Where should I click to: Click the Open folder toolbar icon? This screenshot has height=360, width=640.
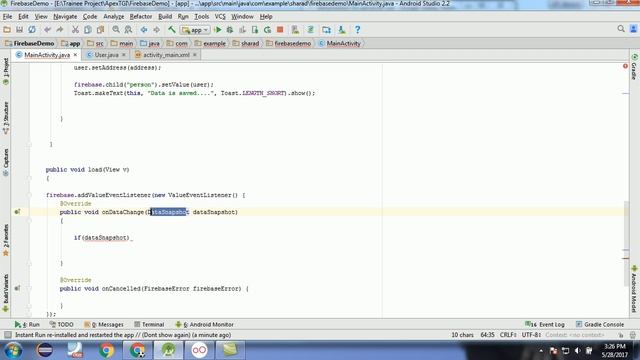pyautogui.click(x=7, y=30)
